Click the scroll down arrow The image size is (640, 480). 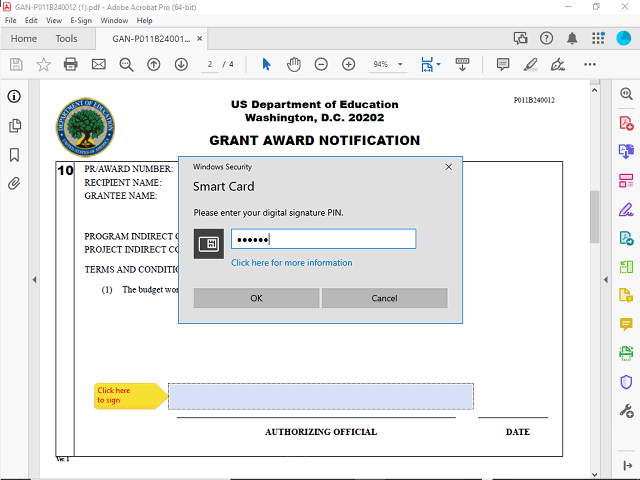point(594,474)
